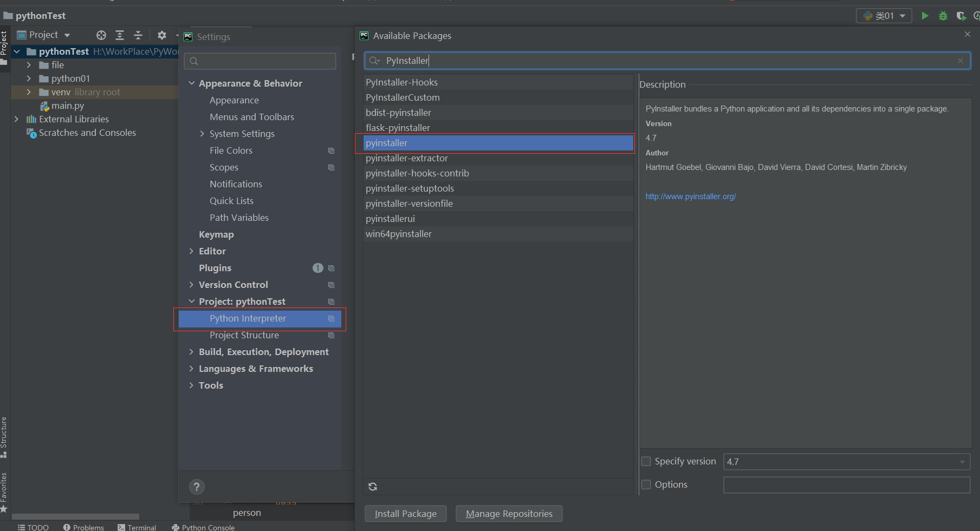Click the Debug bug icon
The image size is (980, 531).
coord(943,16)
